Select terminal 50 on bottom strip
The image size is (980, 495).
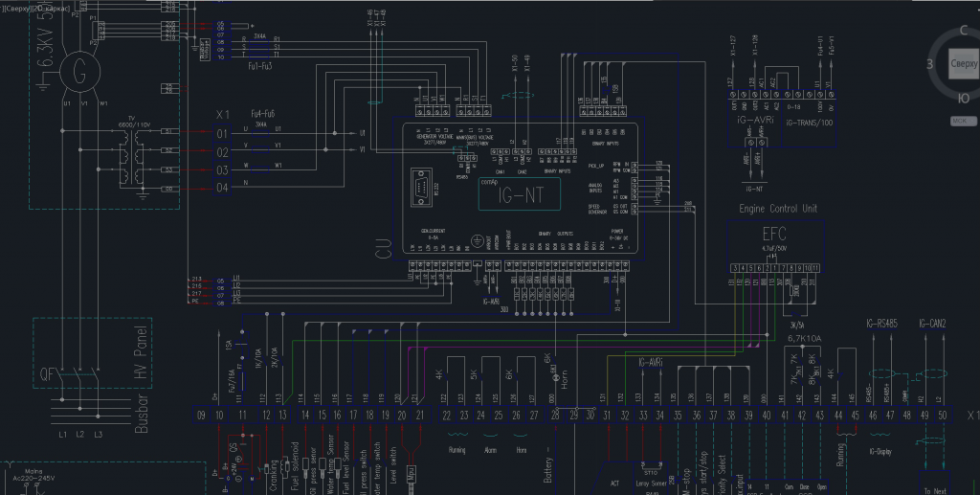tap(942, 415)
